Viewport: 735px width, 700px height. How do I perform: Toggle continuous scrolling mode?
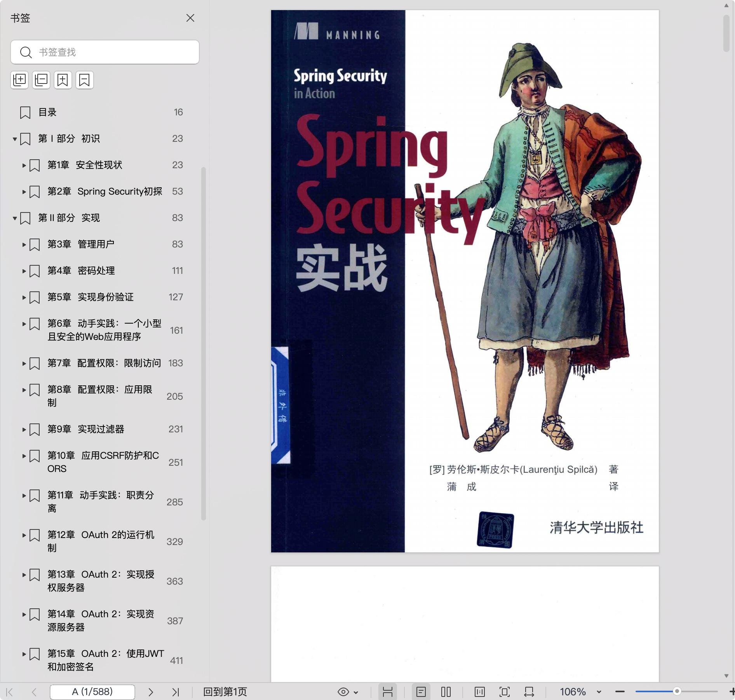(x=388, y=692)
